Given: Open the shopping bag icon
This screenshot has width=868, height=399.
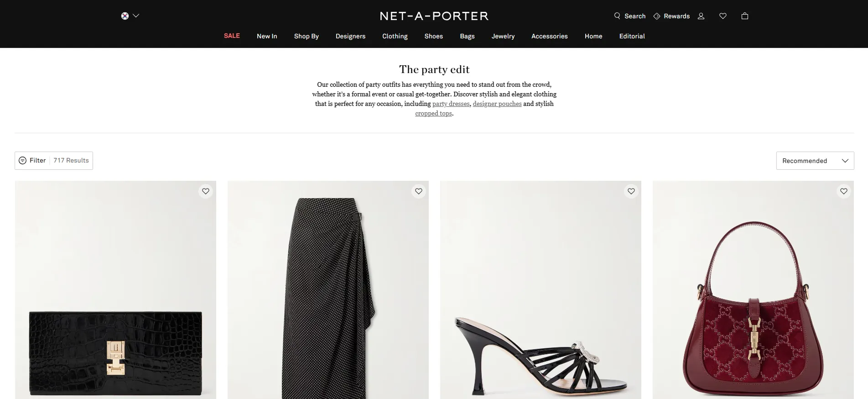Looking at the screenshot, I should coord(745,16).
